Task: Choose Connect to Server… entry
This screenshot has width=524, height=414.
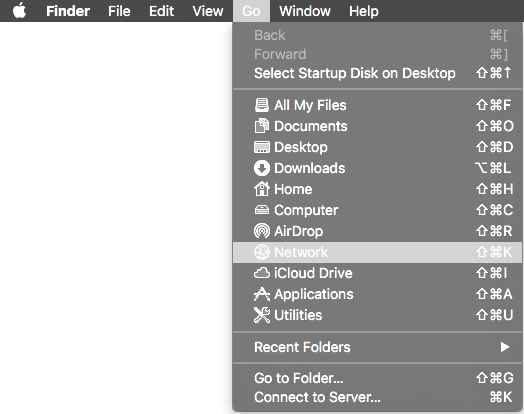Action: coord(377,397)
